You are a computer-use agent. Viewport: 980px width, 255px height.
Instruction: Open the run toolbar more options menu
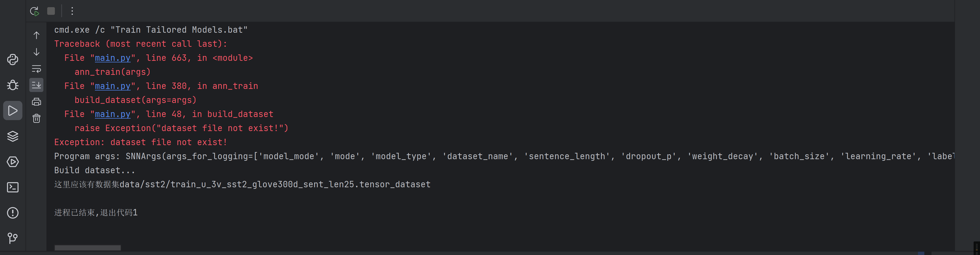(x=72, y=11)
